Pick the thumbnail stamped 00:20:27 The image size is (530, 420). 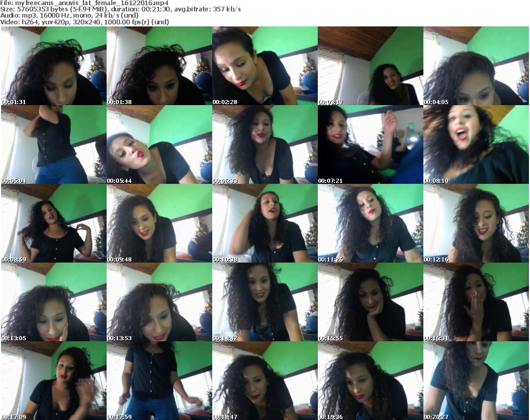(476, 381)
